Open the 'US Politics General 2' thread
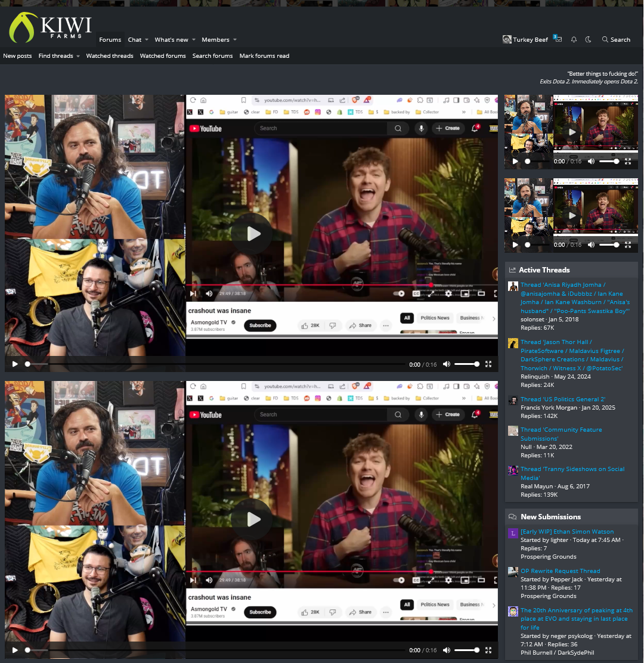This screenshot has height=663, width=644. tap(563, 399)
